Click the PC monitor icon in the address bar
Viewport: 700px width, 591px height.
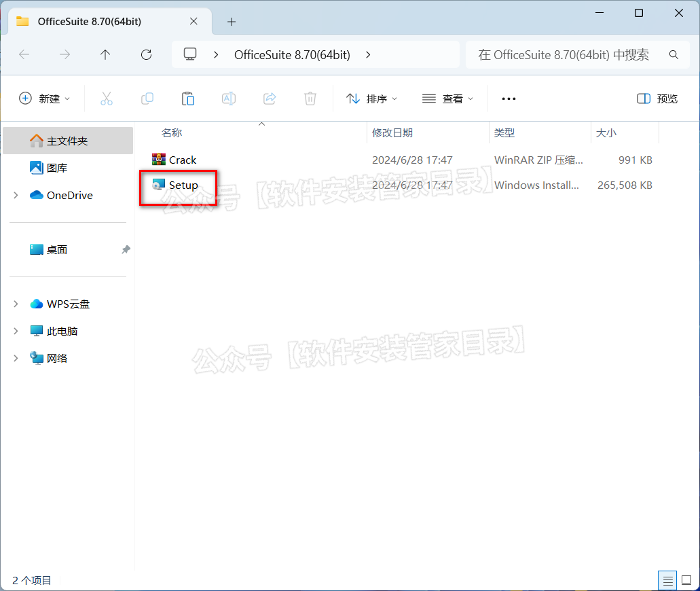pyautogui.click(x=190, y=54)
